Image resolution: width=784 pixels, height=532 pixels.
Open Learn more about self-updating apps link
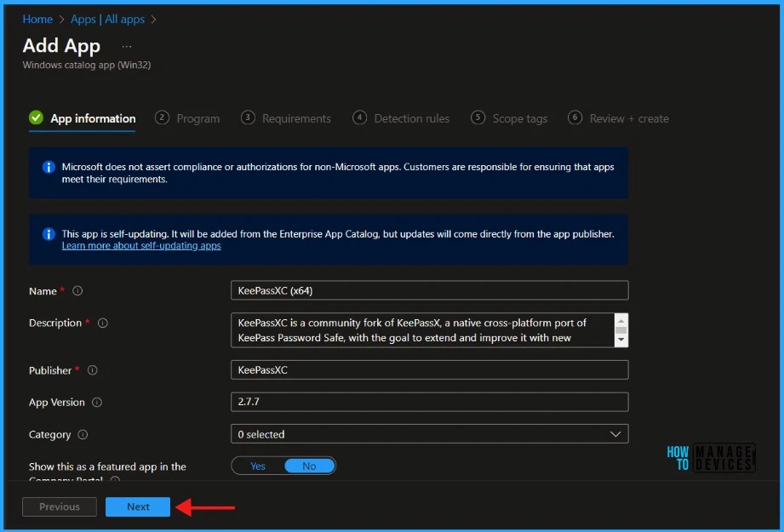click(x=141, y=245)
